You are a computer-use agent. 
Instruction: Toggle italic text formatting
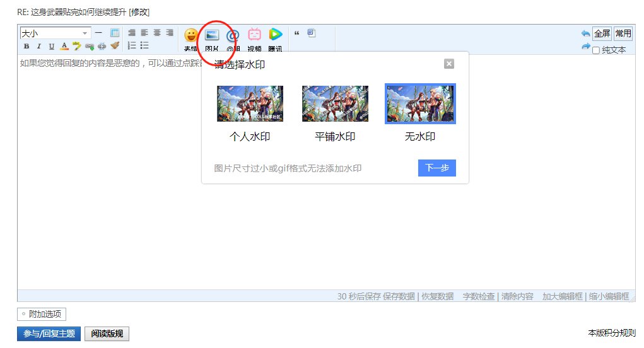38,46
